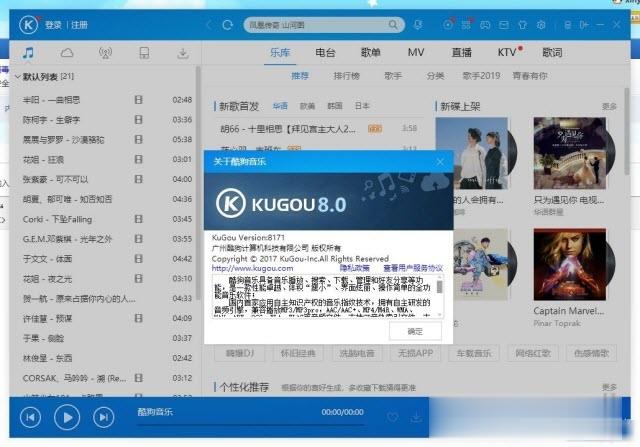Open the 排行榜 sub-tab
This screenshot has height=447, width=640.
(x=347, y=76)
